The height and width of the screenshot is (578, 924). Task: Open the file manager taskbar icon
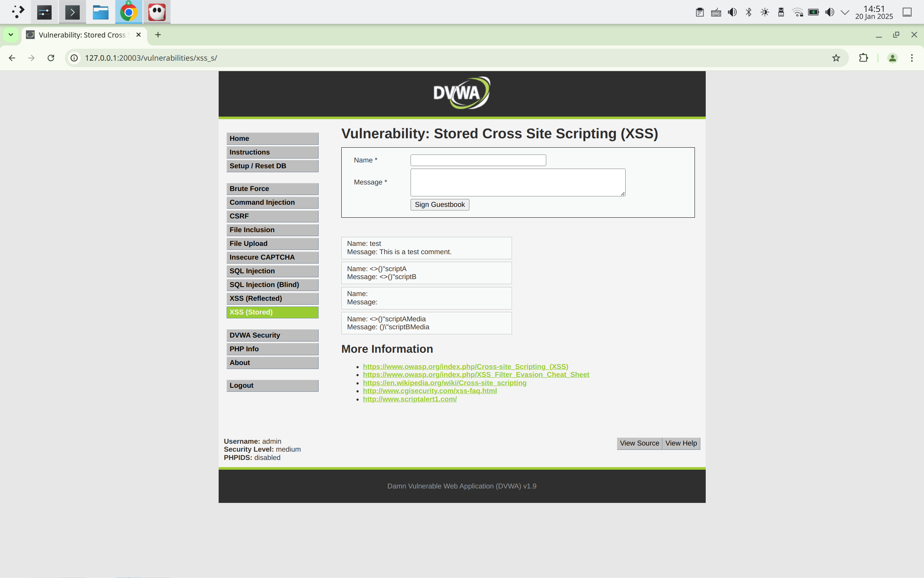pyautogui.click(x=100, y=12)
